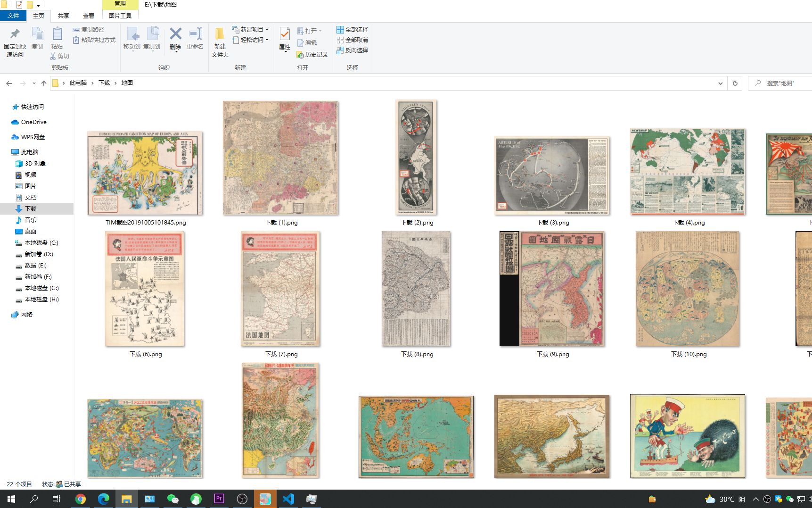Click the 复制 copy icon in ribbon
The image size is (812, 508).
(x=37, y=34)
